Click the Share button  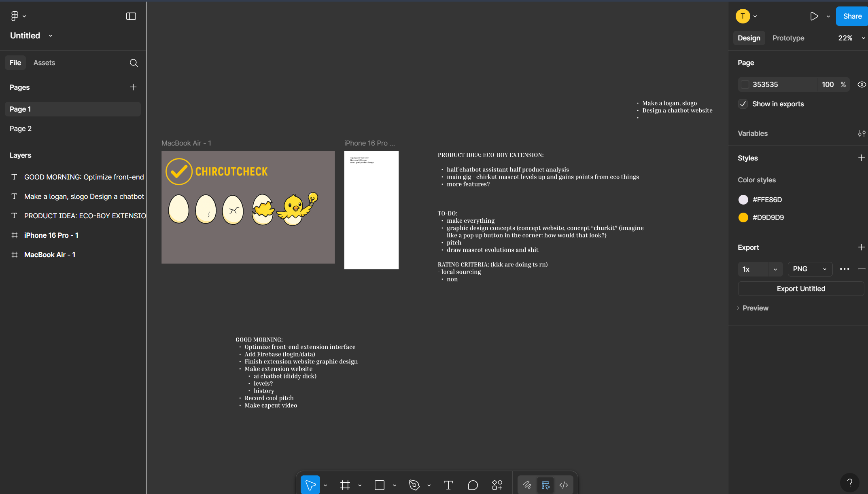tap(852, 16)
